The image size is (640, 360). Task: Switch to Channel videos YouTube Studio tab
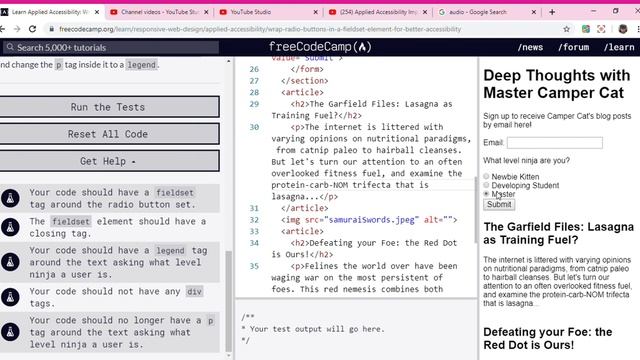tap(159, 12)
